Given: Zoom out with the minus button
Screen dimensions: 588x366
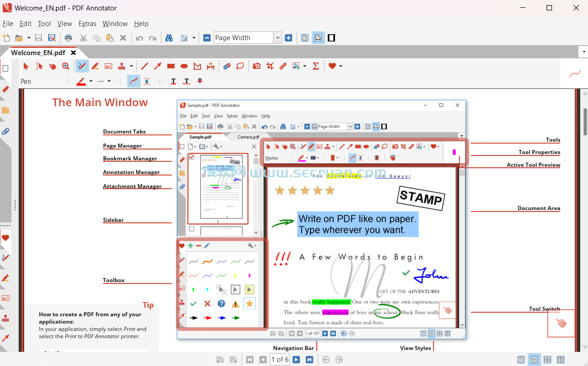Looking at the screenshot, I should click(x=207, y=38).
